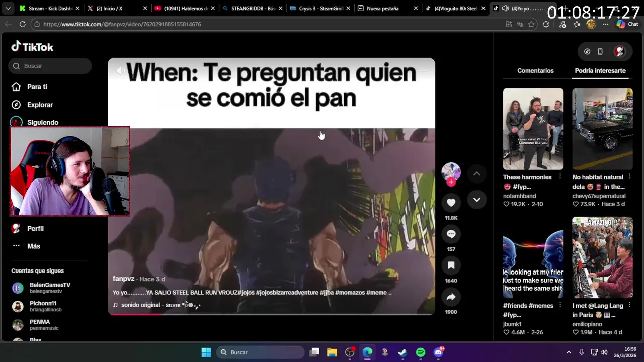Open the emiliopiano Lang Lang thumbnail
The width and height of the screenshot is (644, 362).
(x=602, y=257)
